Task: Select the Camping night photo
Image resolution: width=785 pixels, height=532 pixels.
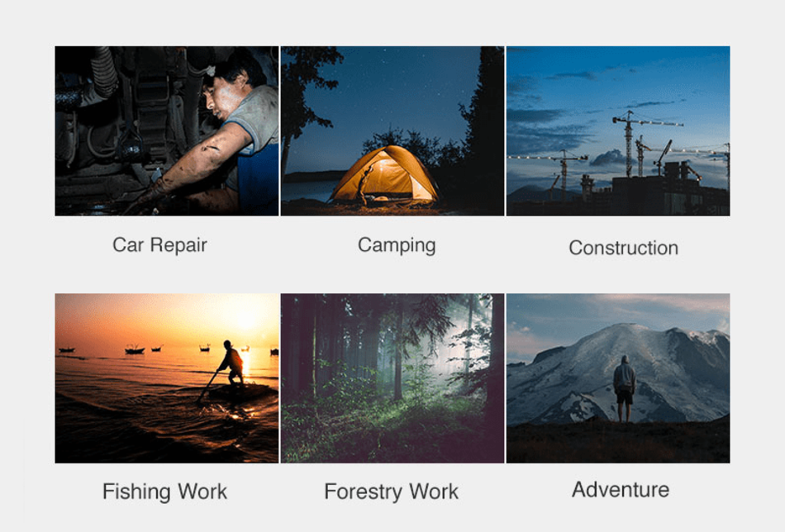Action: point(392,131)
